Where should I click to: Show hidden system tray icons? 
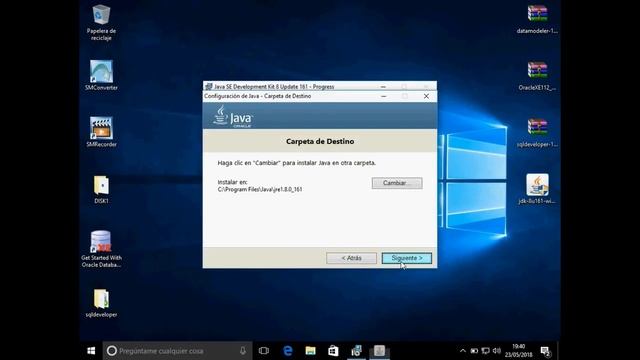click(x=462, y=351)
